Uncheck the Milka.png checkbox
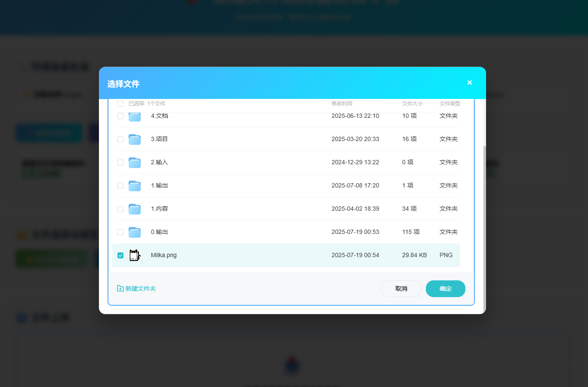The image size is (588, 387). tap(120, 255)
